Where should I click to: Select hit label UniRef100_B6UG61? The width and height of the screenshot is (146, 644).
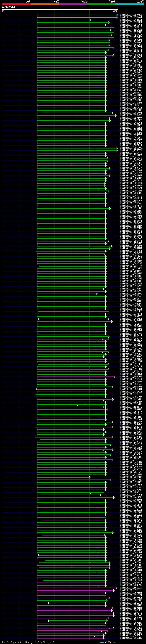coord(131,45)
